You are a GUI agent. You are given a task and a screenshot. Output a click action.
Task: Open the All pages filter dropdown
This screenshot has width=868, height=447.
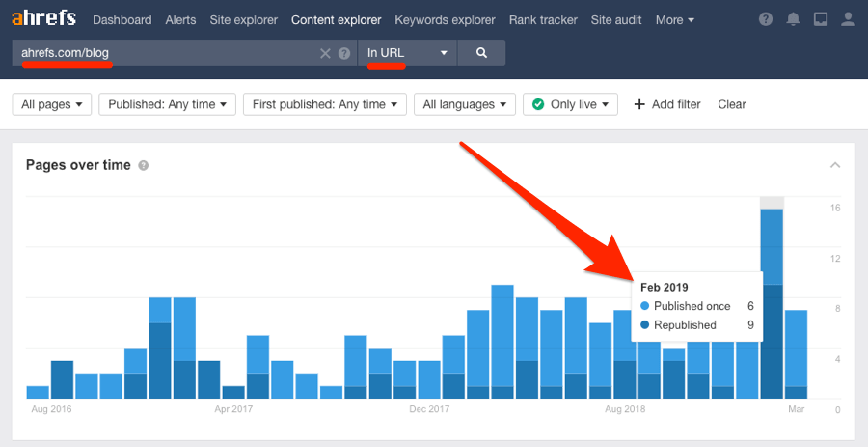pos(52,104)
